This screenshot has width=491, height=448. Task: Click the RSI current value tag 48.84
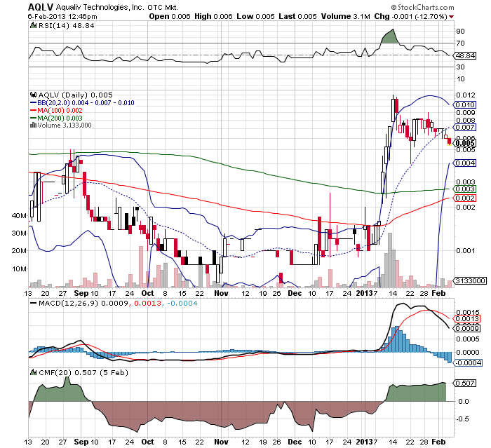pos(465,55)
